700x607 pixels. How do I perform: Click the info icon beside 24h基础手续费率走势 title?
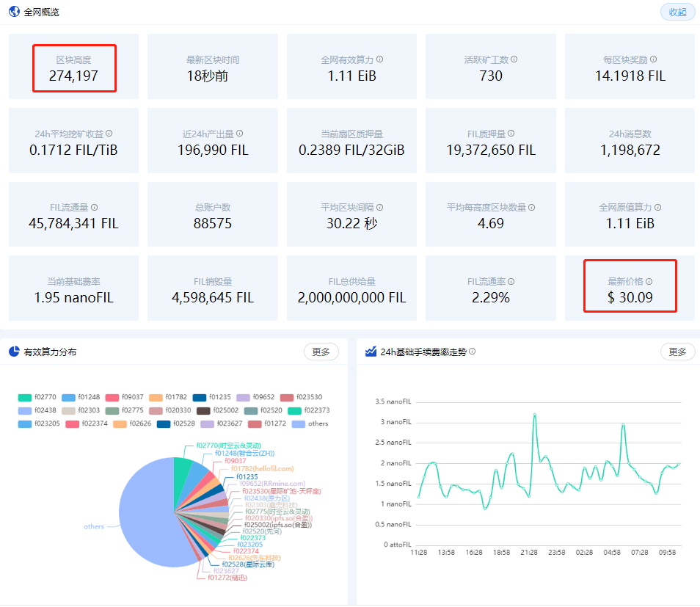473,352
